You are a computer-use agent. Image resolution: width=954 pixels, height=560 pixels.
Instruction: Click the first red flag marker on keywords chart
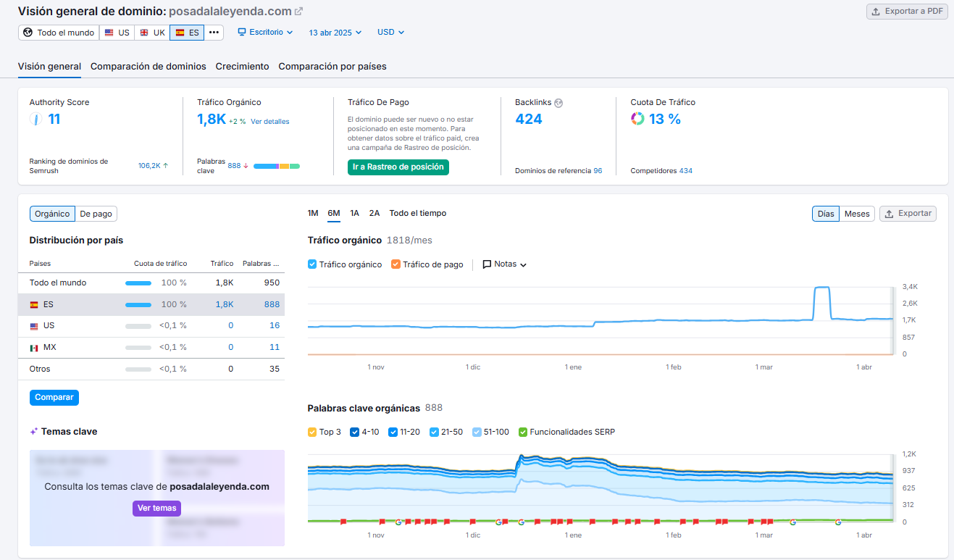pyautogui.click(x=343, y=521)
